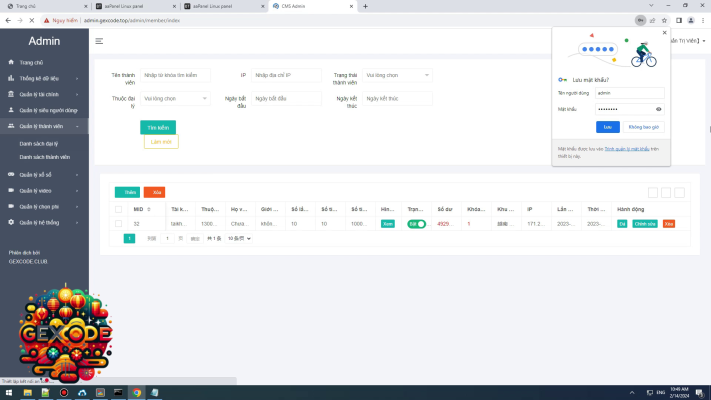Open Quản lý siêu người dùng menu
This screenshot has height=400, width=711.
point(44,110)
